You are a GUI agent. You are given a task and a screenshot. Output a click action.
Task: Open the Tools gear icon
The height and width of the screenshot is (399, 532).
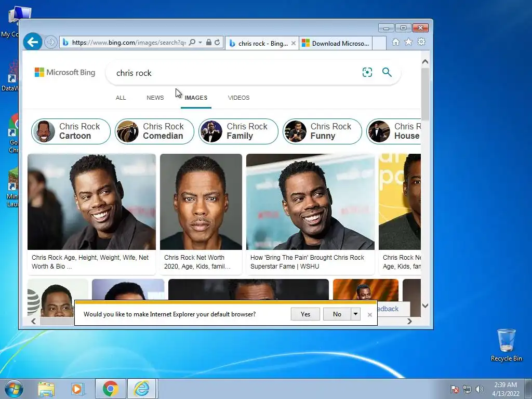(x=421, y=42)
